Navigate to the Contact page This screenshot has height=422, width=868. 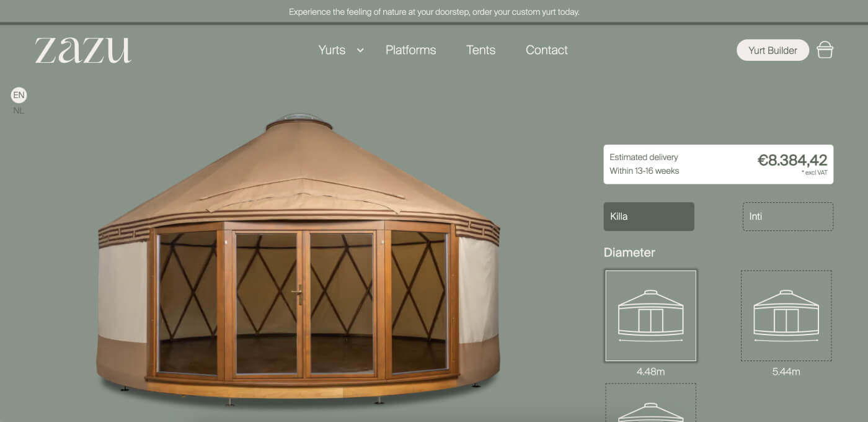pyautogui.click(x=546, y=50)
